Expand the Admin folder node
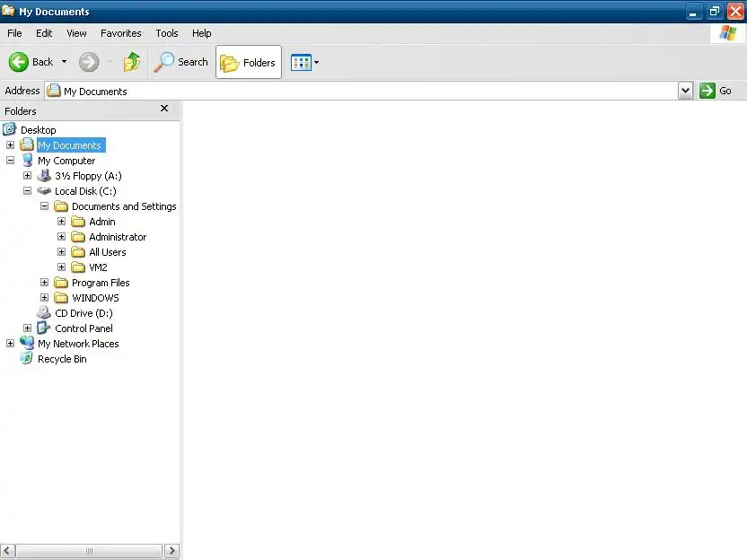Image resolution: width=747 pixels, height=560 pixels. [x=61, y=222]
